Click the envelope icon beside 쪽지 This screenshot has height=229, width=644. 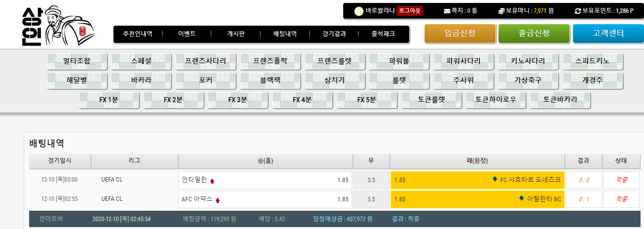coord(447,10)
